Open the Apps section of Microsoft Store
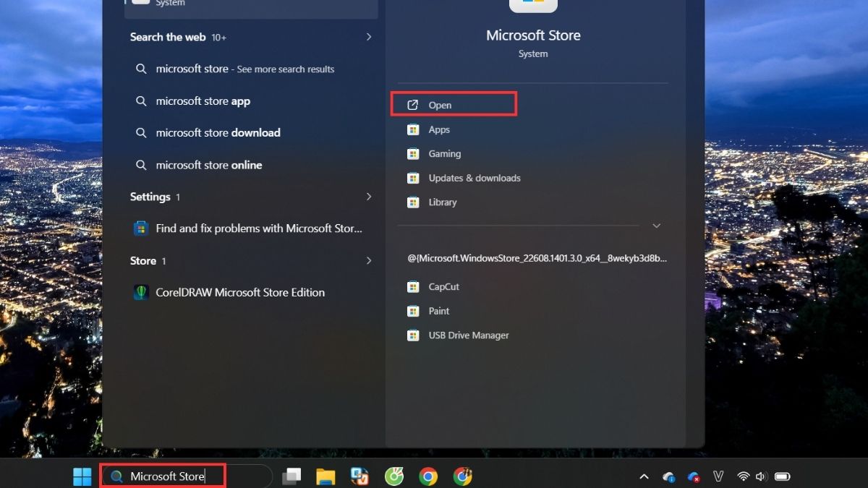Image resolution: width=868 pixels, height=488 pixels. coord(439,129)
